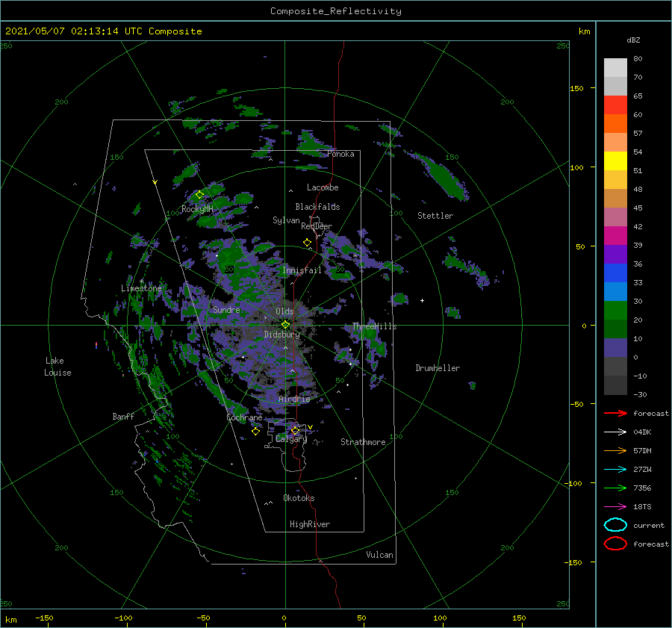
Task: Click the current legend text
Action: point(649,525)
